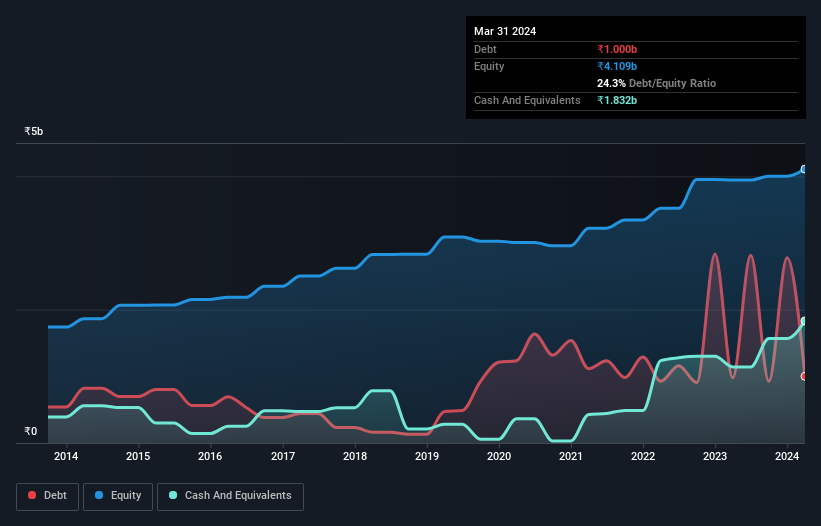Toggle the Cash And Equivalents legend button
The height and width of the screenshot is (526, 821).
click(230, 496)
